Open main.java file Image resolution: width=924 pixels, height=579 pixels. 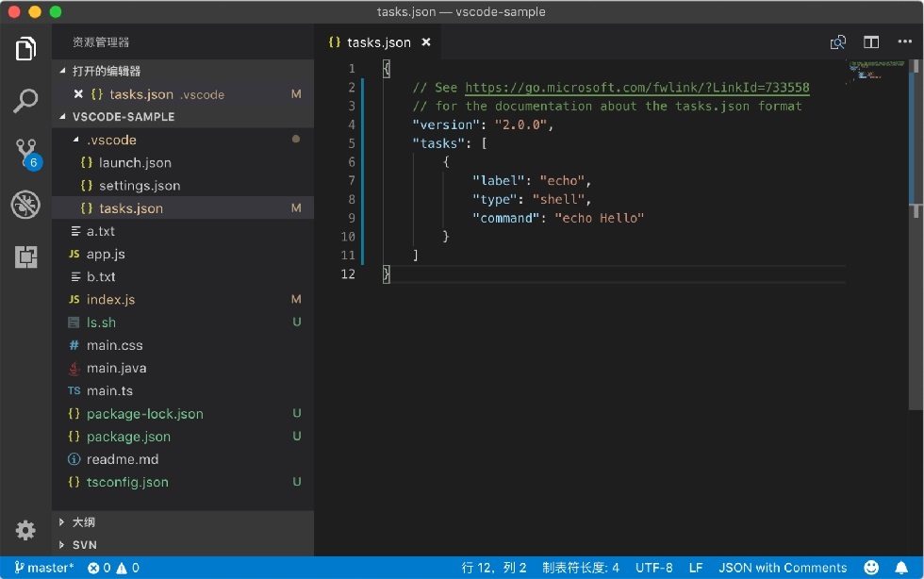coord(183,368)
